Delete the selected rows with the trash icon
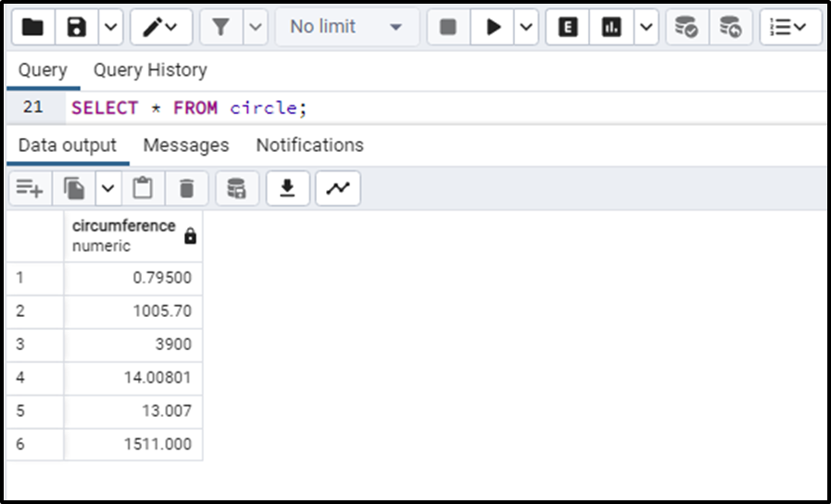831x504 pixels. (186, 188)
